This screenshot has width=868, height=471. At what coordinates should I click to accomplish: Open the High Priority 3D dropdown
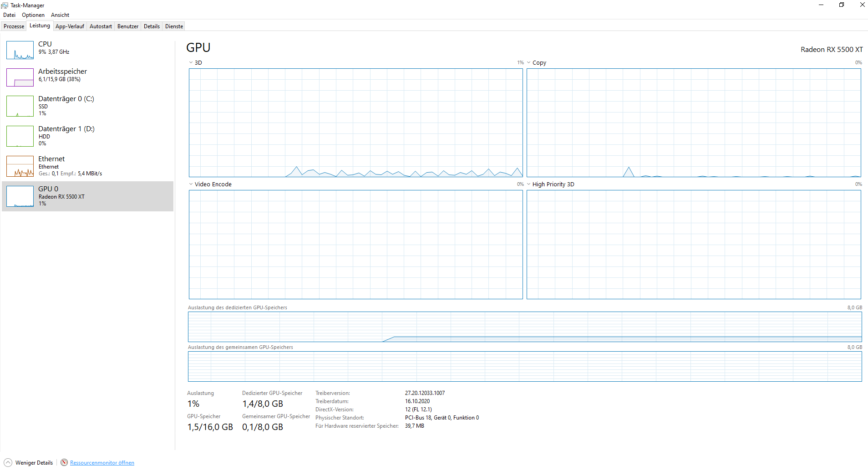pos(528,184)
